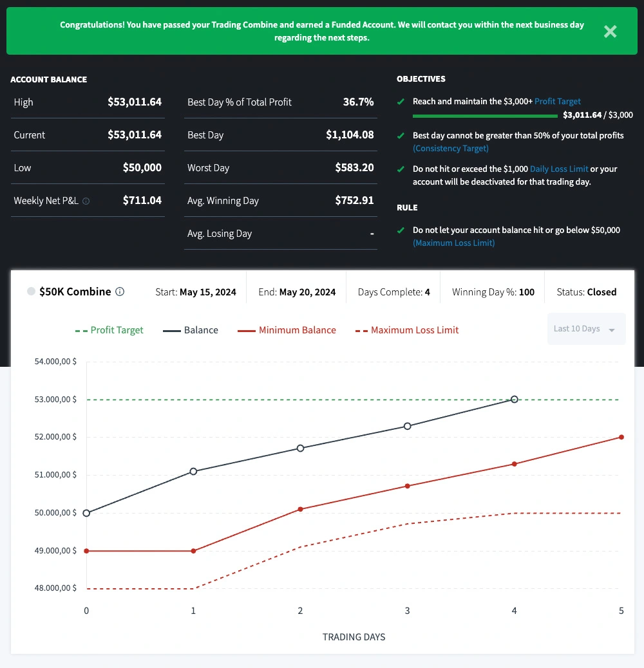Toggle Maximum Loss Limit legend entry

pyautogui.click(x=407, y=330)
